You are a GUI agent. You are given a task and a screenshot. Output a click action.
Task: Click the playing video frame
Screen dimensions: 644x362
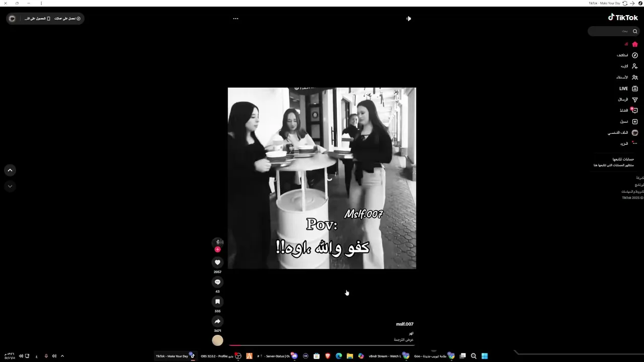tap(322, 178)
